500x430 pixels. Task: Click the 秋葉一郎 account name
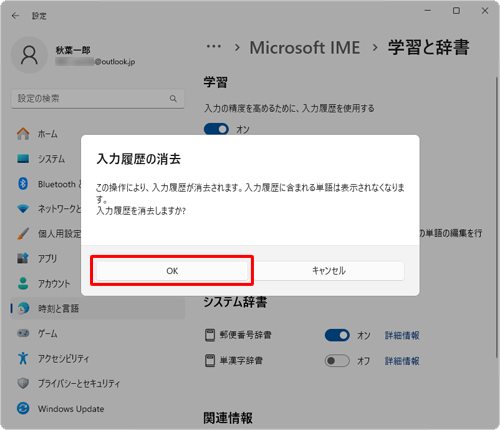pos(73,50)
